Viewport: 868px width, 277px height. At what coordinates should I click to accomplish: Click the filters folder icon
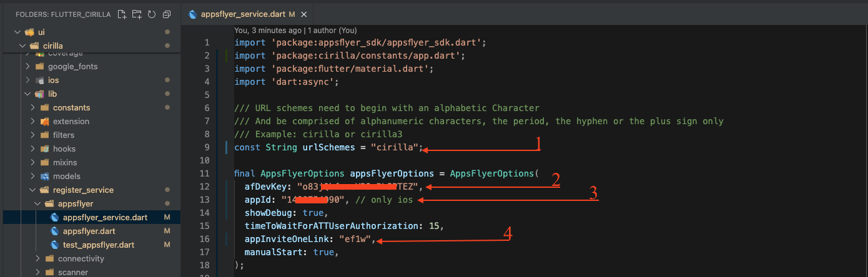tap(44, 135)
